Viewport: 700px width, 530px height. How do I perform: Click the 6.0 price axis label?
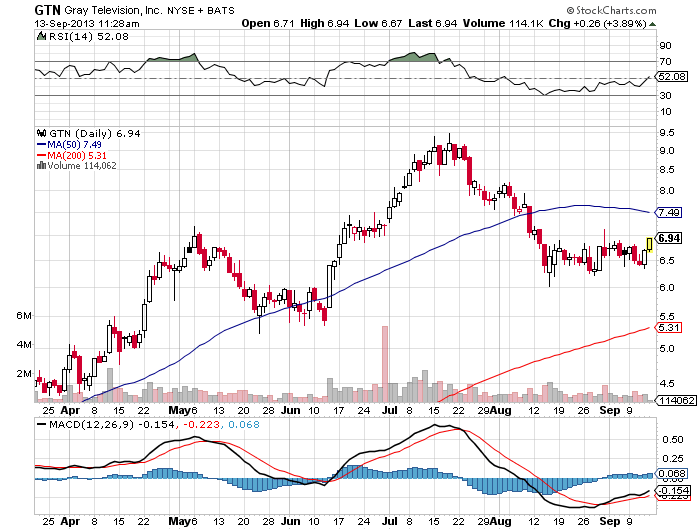tap(667, 288)
